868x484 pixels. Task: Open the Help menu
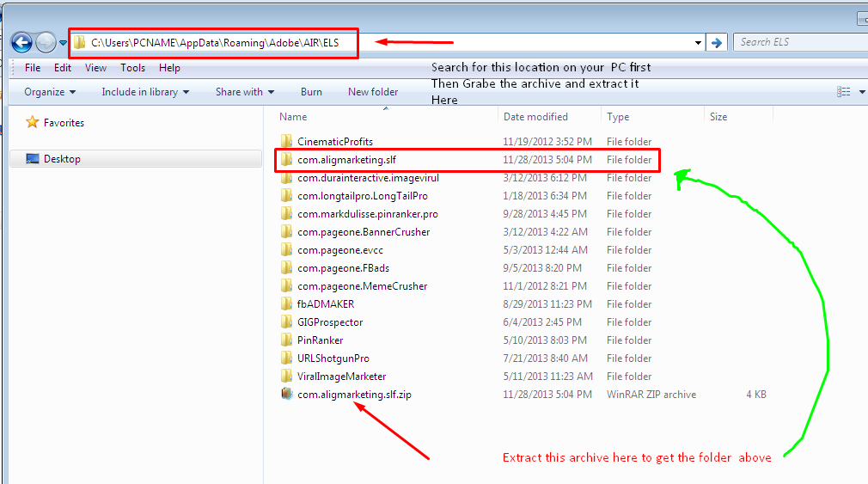pos(169,68)
